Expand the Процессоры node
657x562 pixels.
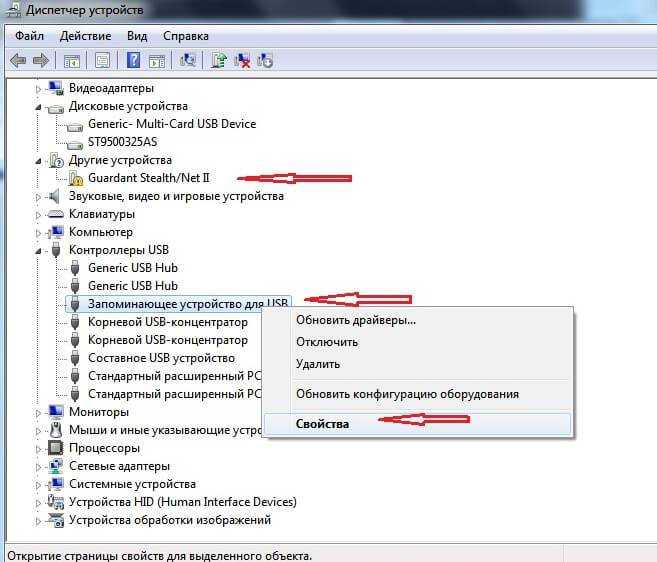pyautogui.click(x=38, y=449)
